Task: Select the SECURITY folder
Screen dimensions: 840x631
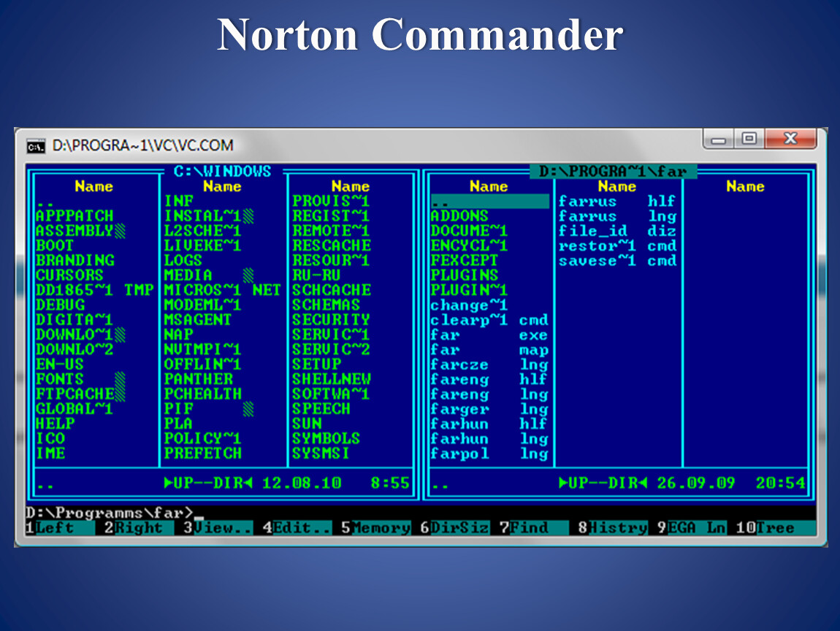Action: [x=331, y=320]
